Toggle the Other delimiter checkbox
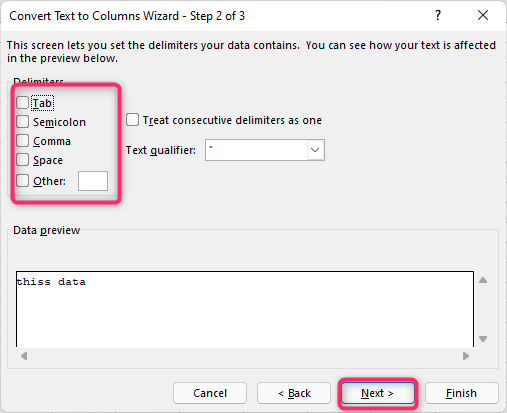The height and width of the screenshot is (413, 507). pyautogui.click(x=23, y=181)
